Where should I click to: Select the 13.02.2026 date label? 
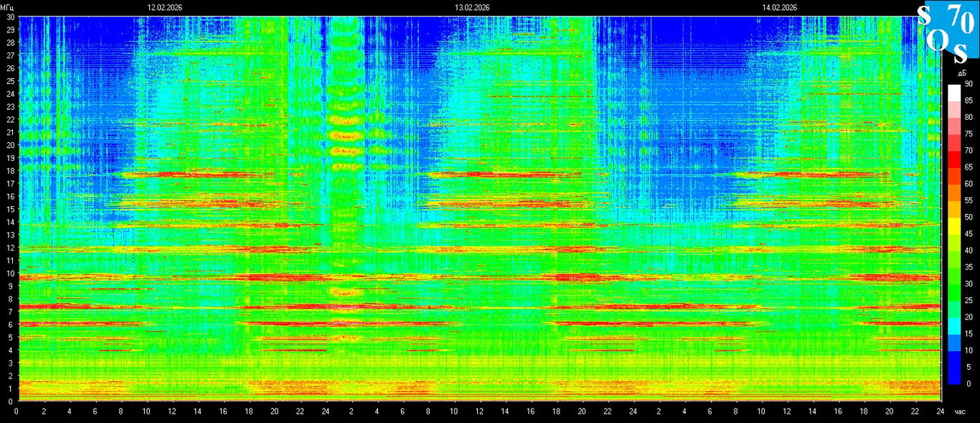click(x=472, y=7)
